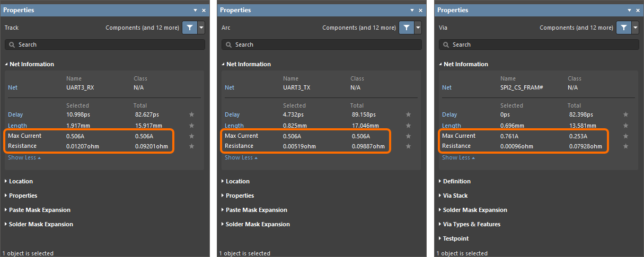Click the Net link in the Track panel
The width and height of the screenshot is (644, 257).
tap(13, 87)
